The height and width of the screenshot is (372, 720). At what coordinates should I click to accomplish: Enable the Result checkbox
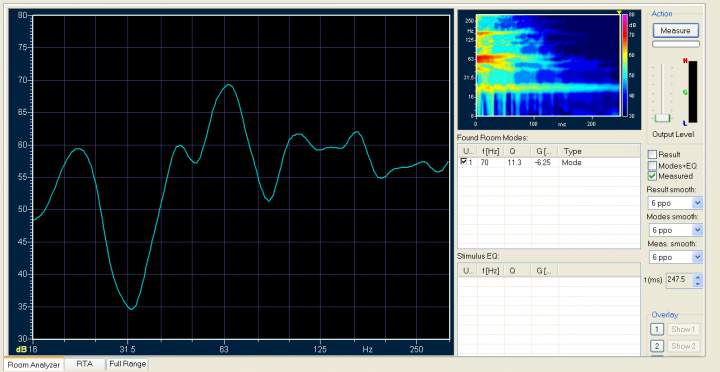pos(652,155)
